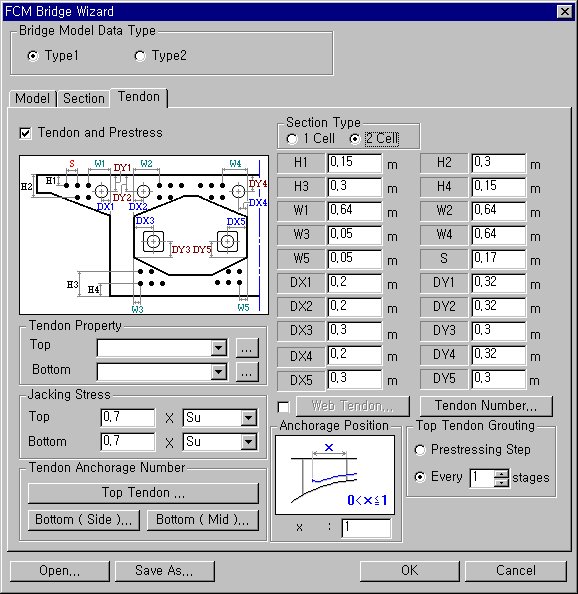
Task: Click the S spacing value field
Action: click(x=498, y=259)
